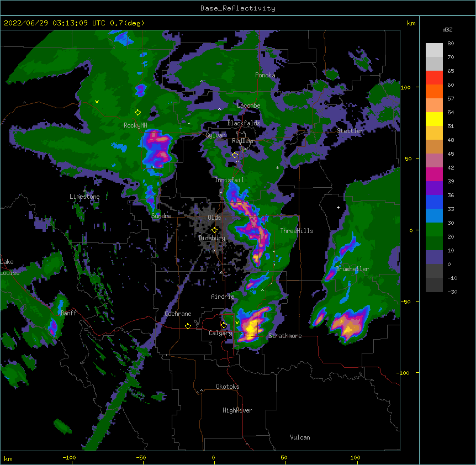Click the Vulcan label
Screen dimensions: 476x465
[300, 437]
